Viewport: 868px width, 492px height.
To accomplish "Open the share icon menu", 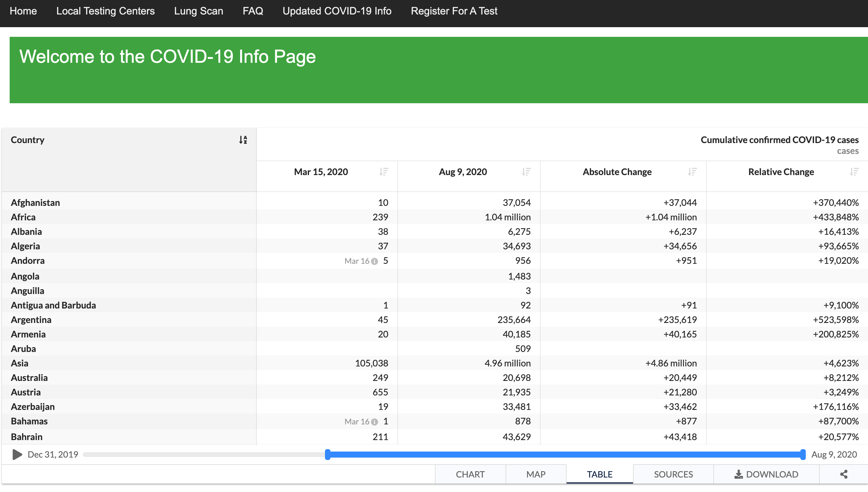I will pos(844,474).
